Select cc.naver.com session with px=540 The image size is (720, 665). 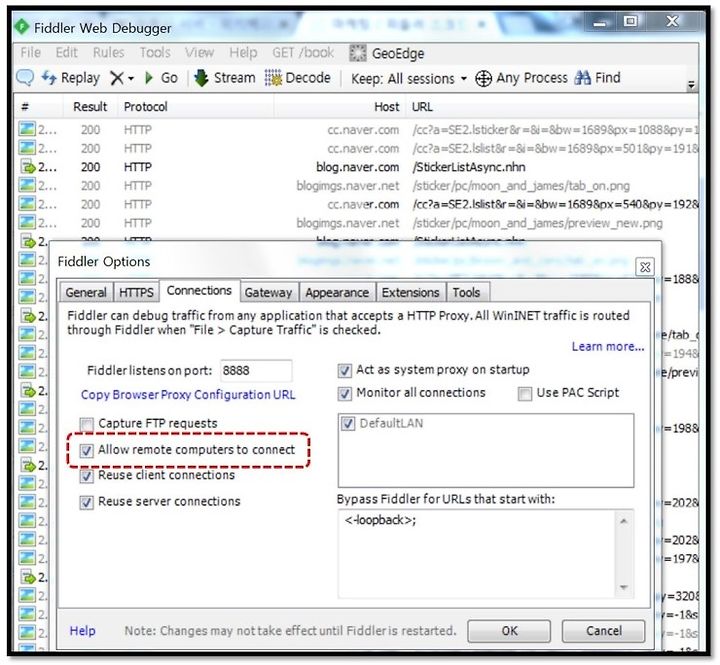point(358,204)
